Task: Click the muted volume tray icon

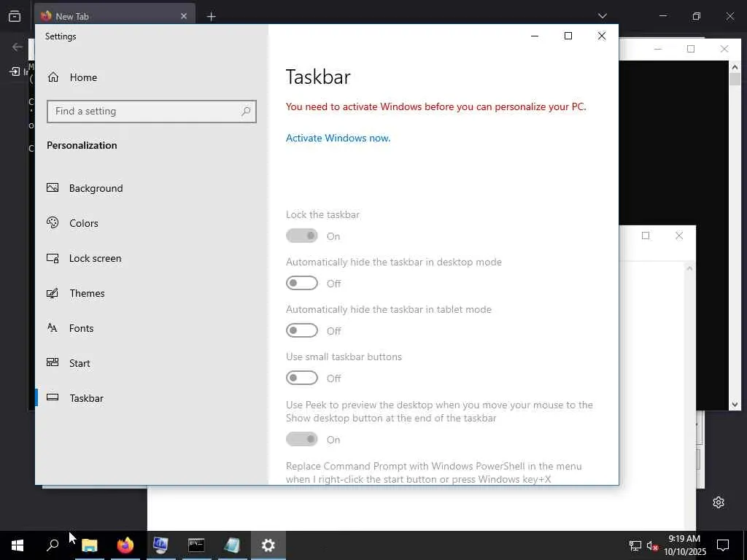Action: [652, 545]
